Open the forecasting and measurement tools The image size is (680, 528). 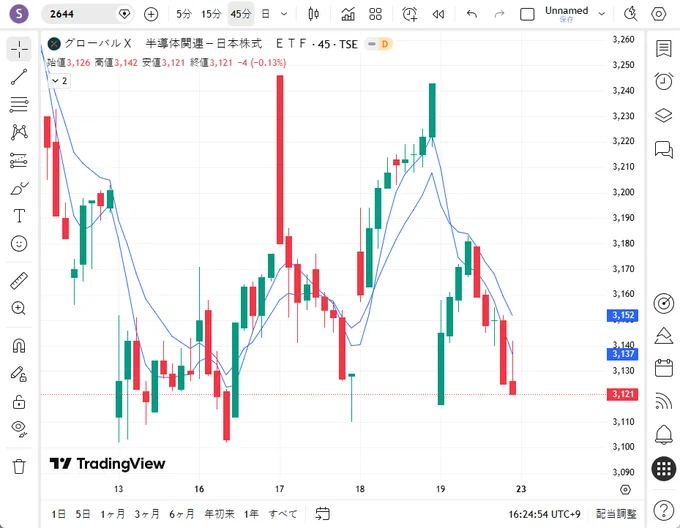[x=19, y=160]
